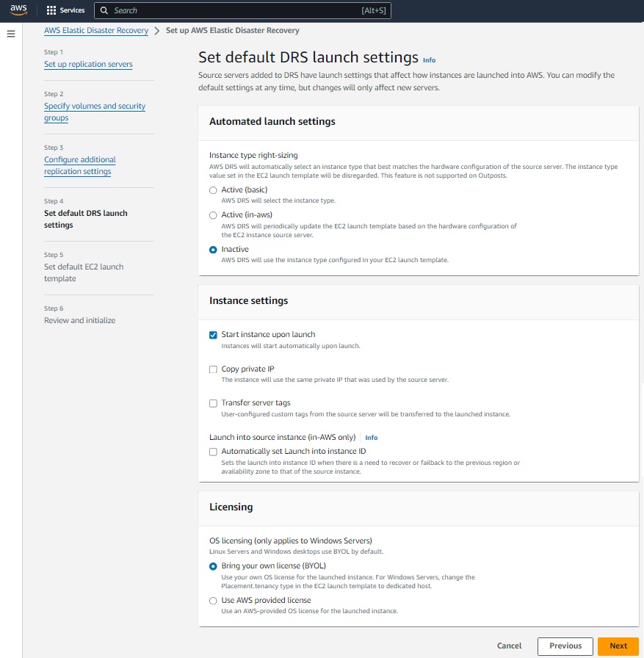Screen dimensions: 644x658
Task: Open Info link beside page heading
Action: pyautogui.click(x=429, y=60)
